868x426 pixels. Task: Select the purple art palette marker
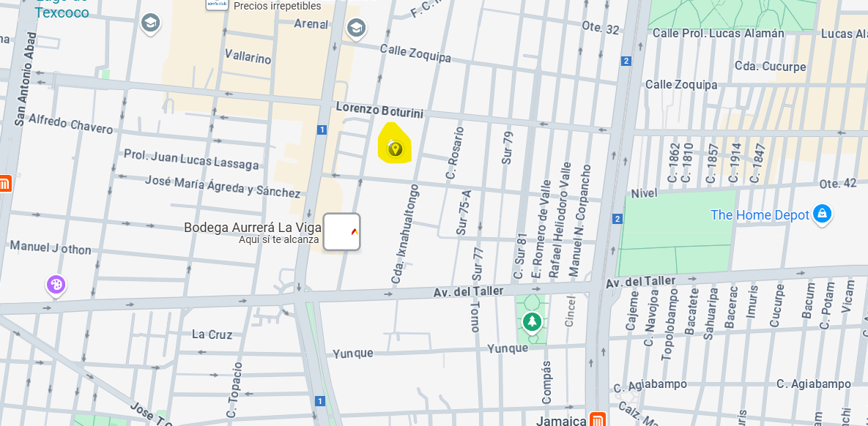click(56, 286)
